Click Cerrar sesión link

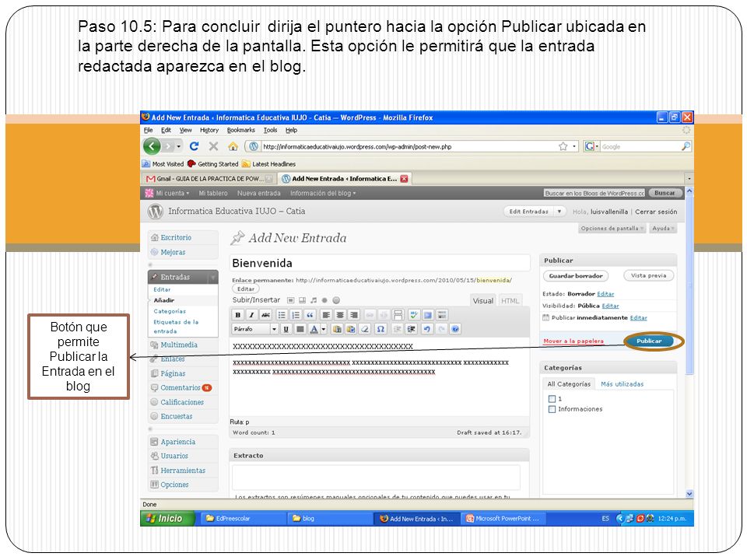(x=655, y=212)
